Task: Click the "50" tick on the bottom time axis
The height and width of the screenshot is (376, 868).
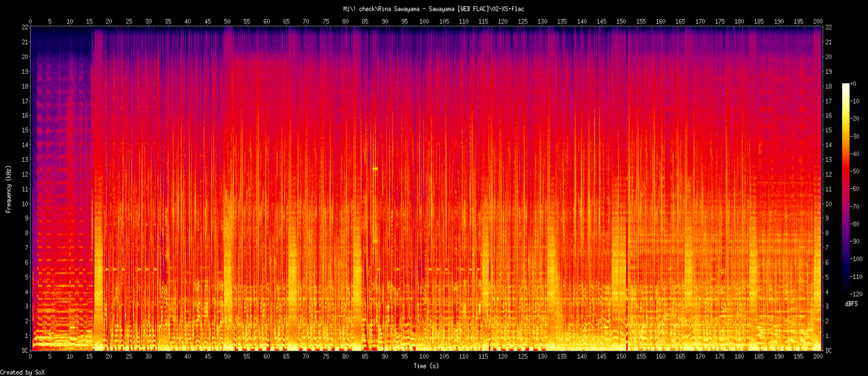Action: [227, 356]
